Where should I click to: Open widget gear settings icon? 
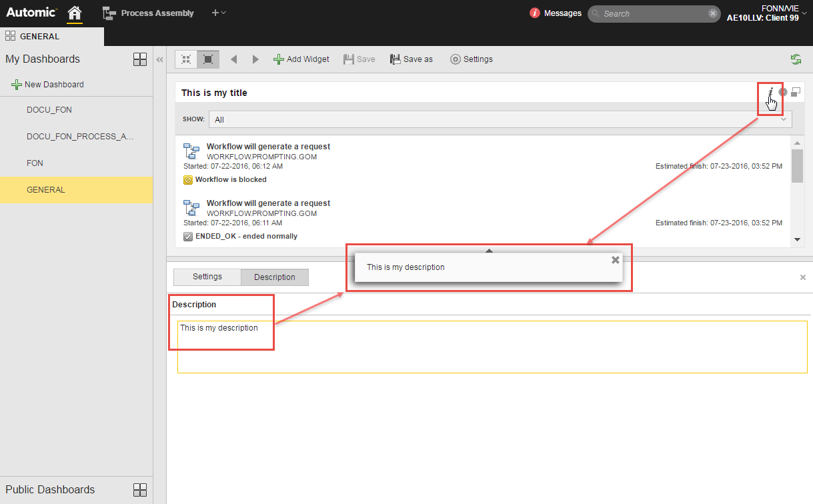(783, 92)
